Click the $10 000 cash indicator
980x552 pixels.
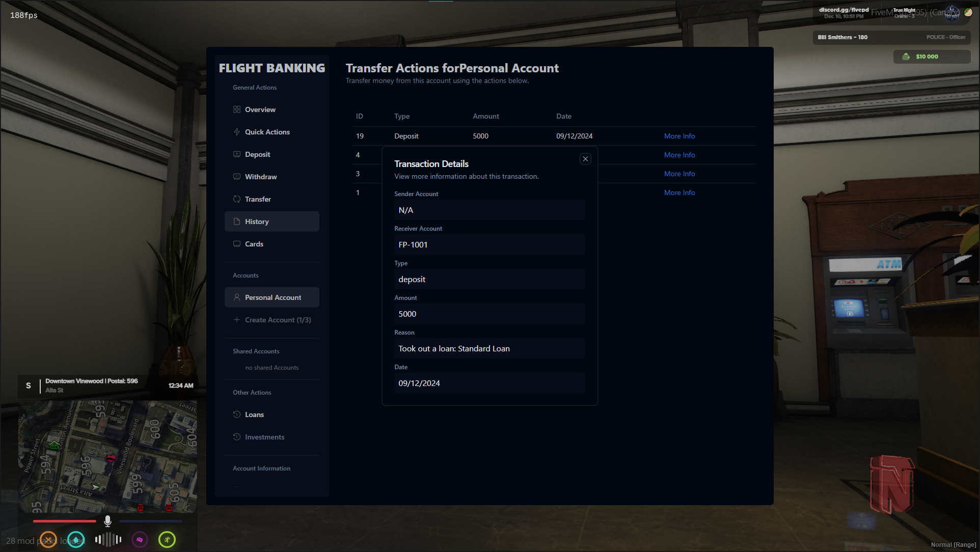coord(926,57)
